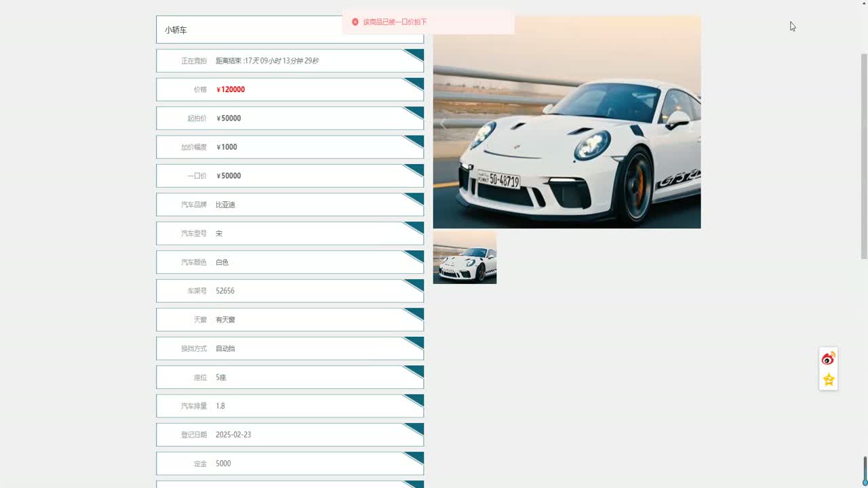Click the 汽车排量 label

click(194, 406)
